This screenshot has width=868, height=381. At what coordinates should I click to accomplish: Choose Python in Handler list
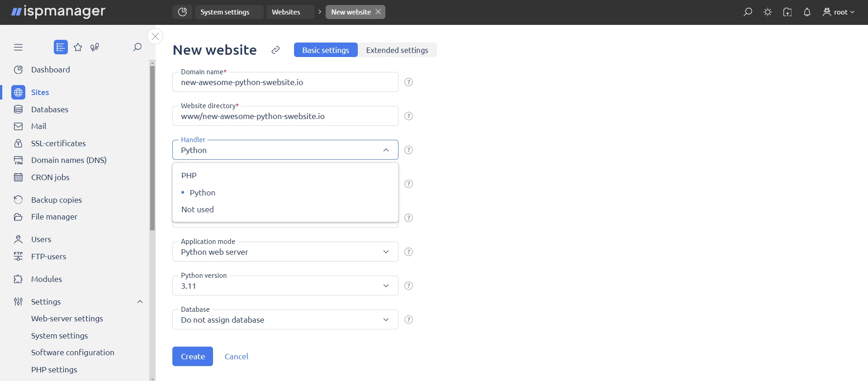pyautogui.click(x=285, y=193)
